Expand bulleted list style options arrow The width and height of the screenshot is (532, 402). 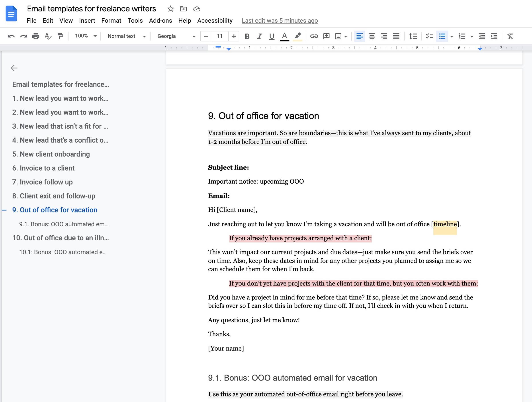pyautogui.click(x=452, y=37)
